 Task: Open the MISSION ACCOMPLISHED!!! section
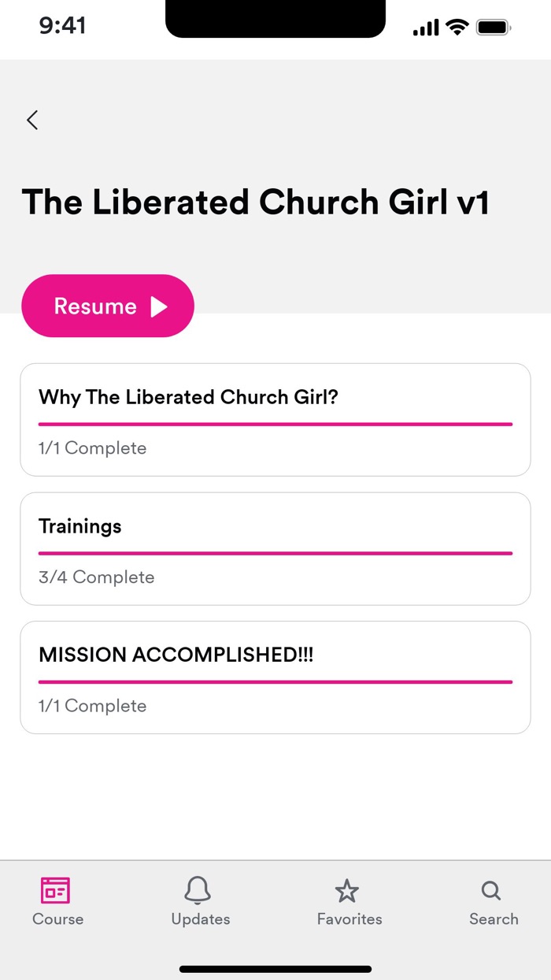176,655
